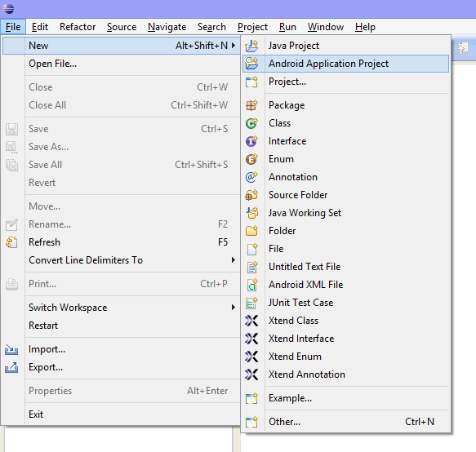Click the Example... wizard icon
Viewport: 476px width, 452px height.
(x=251, y=398)
